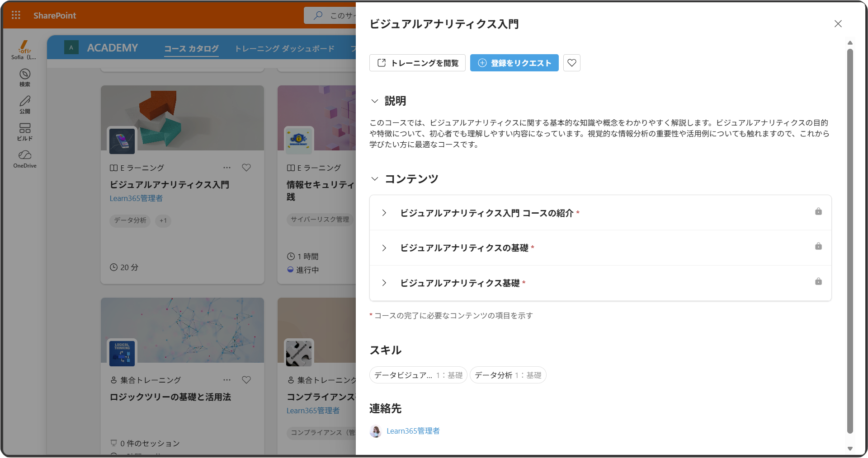Collapse the 説明 section
Image resolution: width=868 pixels, height=458 pixels.
pos(375,101)
